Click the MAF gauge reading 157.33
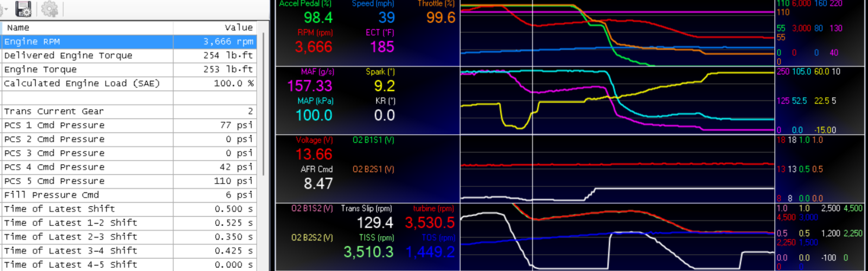The width and height of the screenshot is (868, 271). (x=310, y=86)
